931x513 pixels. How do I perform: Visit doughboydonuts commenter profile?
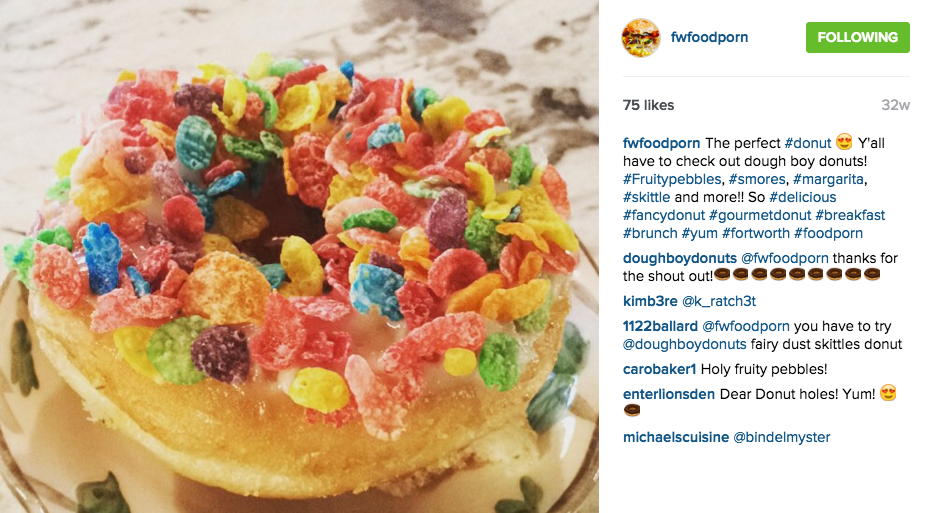(x=680, y=258)
